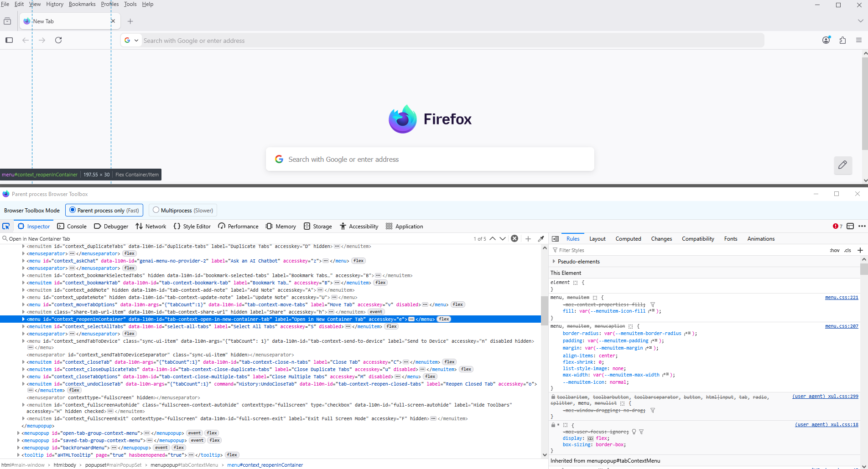Image resolution: width=868 pixels, height=469 pixels.
Task: Click the filter icon beside -moz-window-dragging
Action: point(653,410)
